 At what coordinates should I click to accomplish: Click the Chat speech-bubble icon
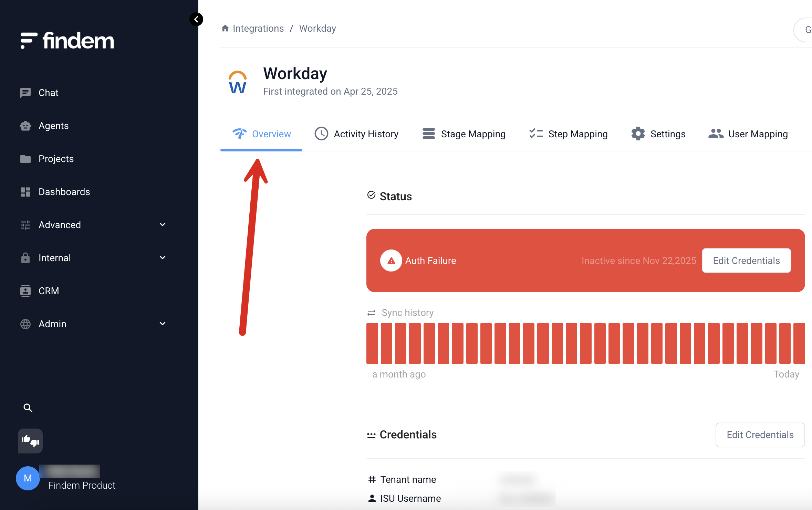(25, 93)
